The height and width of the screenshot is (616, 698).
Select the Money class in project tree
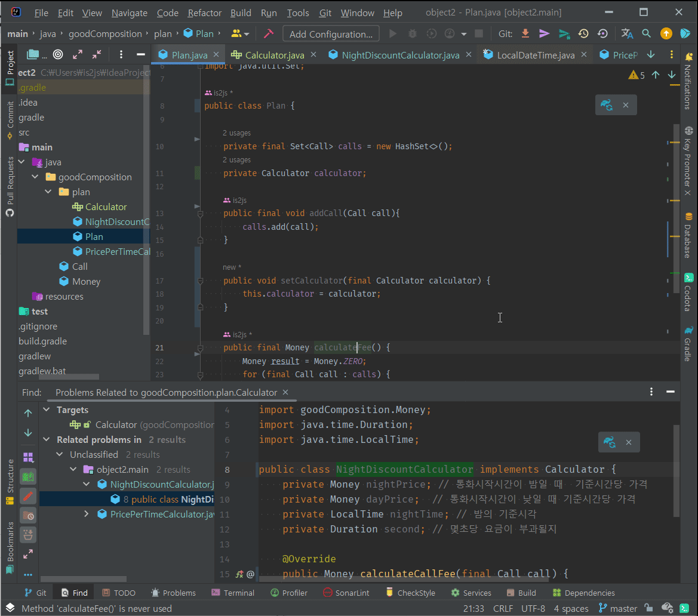[x=86, y=282]
